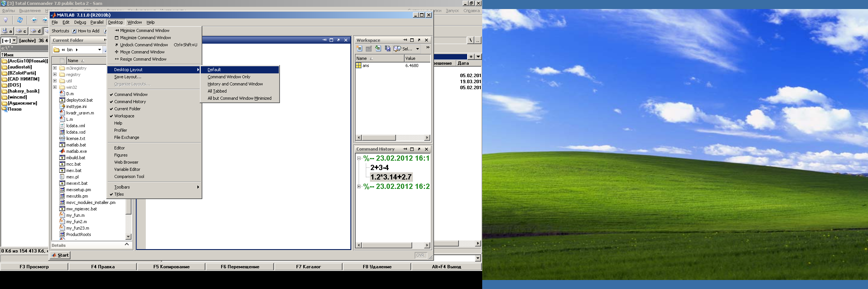
Task: Open Current Folder path dropdown
Action: click(99, 50)
